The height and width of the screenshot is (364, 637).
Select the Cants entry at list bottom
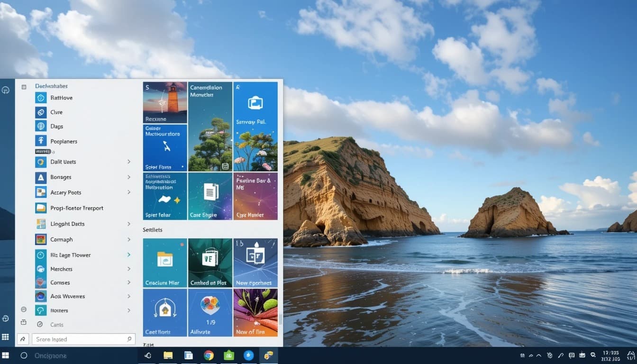tap(57, 325)
